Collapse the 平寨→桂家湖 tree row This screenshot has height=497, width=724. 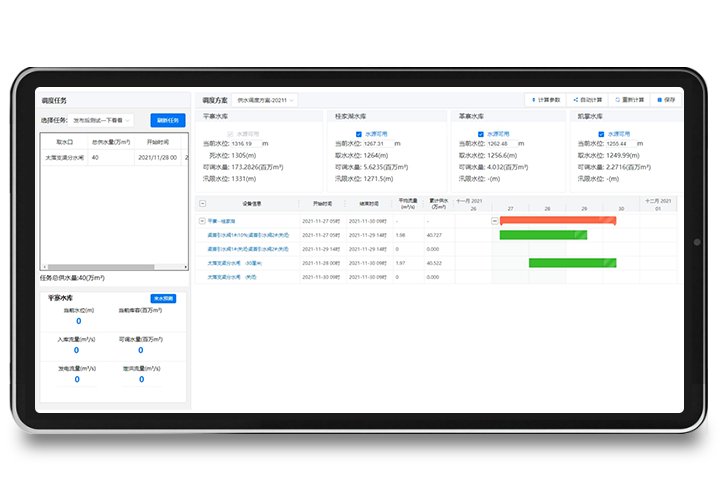click(202, 221)
